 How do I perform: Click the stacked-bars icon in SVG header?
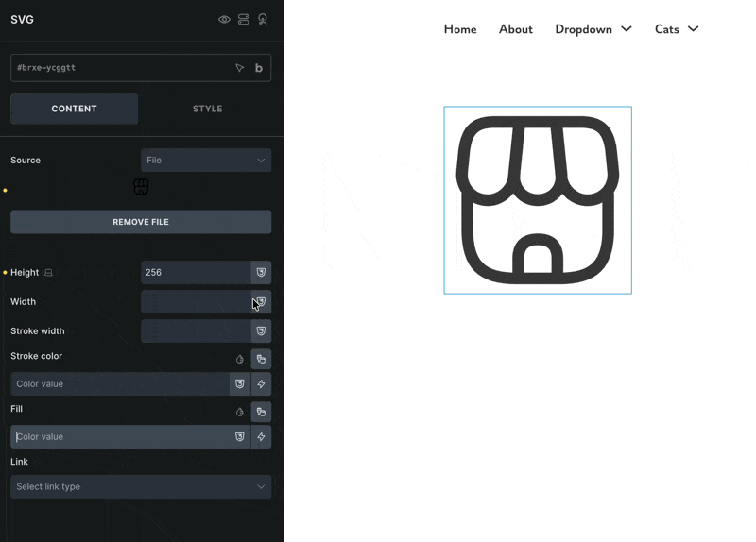(244, 20)
